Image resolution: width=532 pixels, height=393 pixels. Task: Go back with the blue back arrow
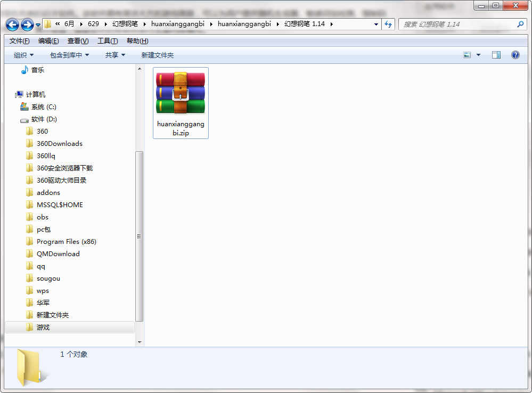point(13,24)
